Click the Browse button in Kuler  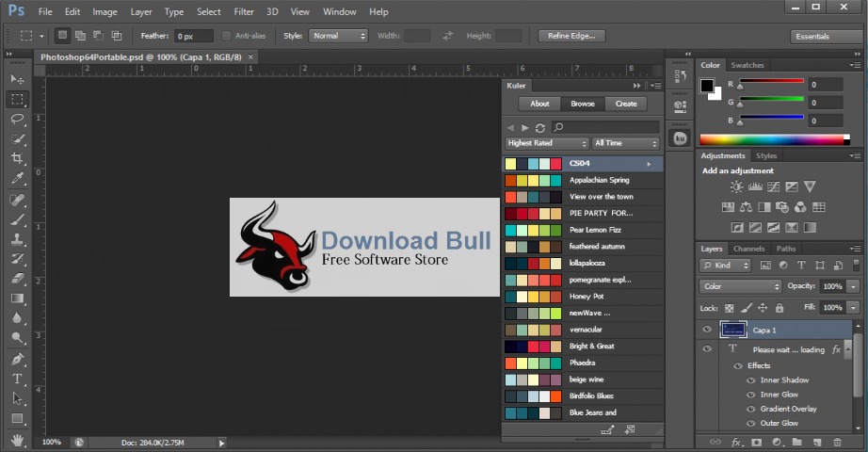tap(583, 104)
